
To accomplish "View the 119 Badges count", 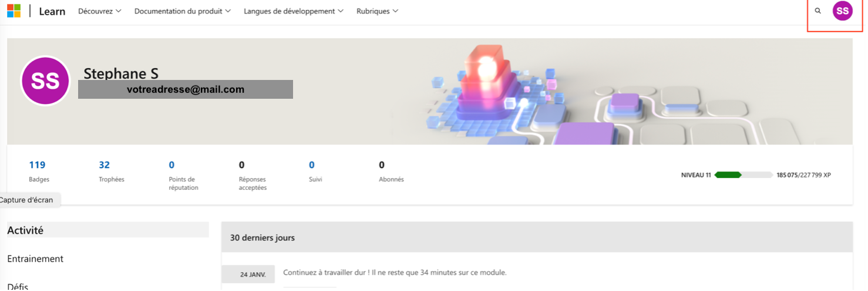I will tap(37, 165).
